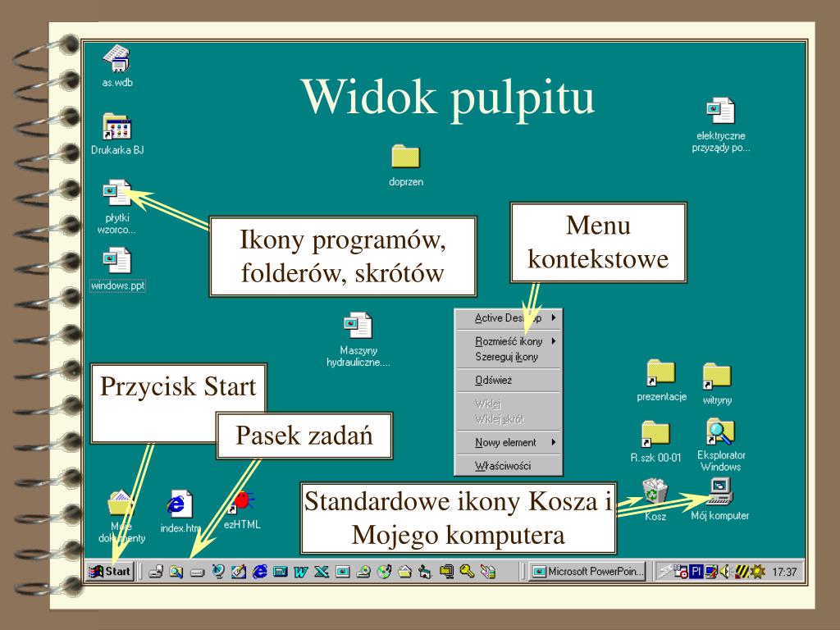This screenshot has width=840, height=630.
Task: Open the as.wdb desktop icon
Action: pos(116,67)
